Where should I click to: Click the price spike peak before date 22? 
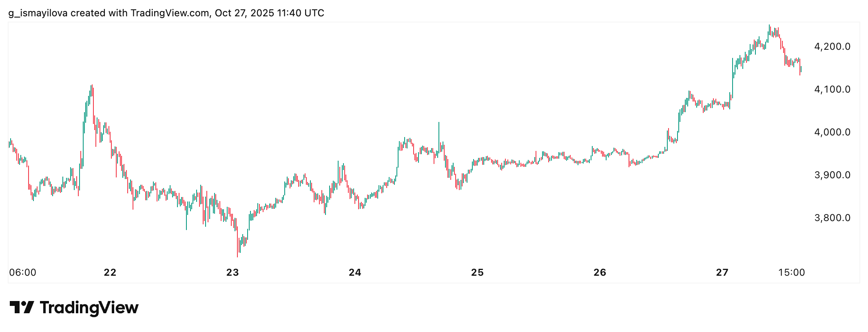[92, 86]
